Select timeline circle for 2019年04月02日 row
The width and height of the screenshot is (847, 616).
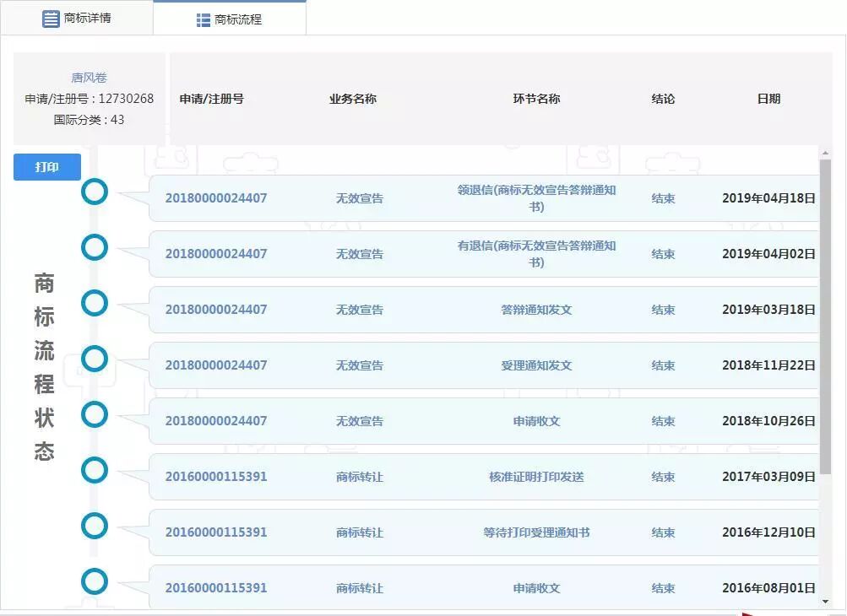coord(95,247)
